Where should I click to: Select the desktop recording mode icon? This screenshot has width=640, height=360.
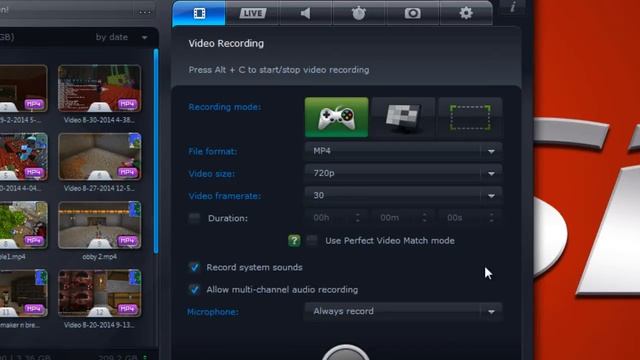tap(403, 117)
